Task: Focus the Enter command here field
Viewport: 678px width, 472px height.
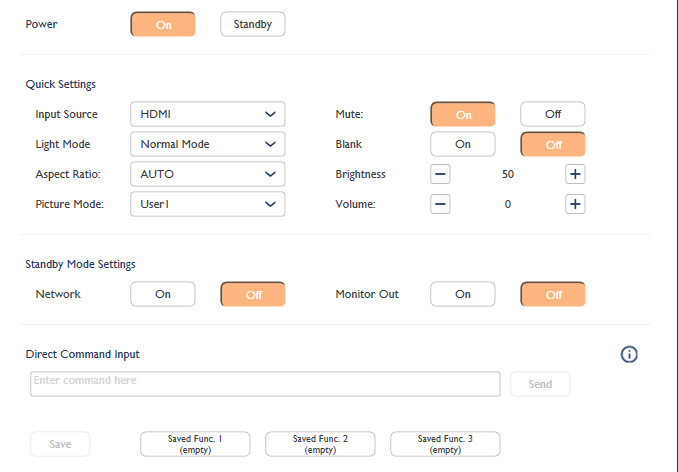Action: click(x=265, y=384)
